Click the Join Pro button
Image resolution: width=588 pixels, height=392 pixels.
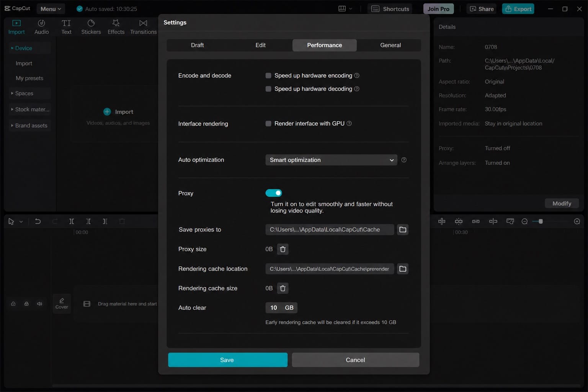click(x=438, y=9)
